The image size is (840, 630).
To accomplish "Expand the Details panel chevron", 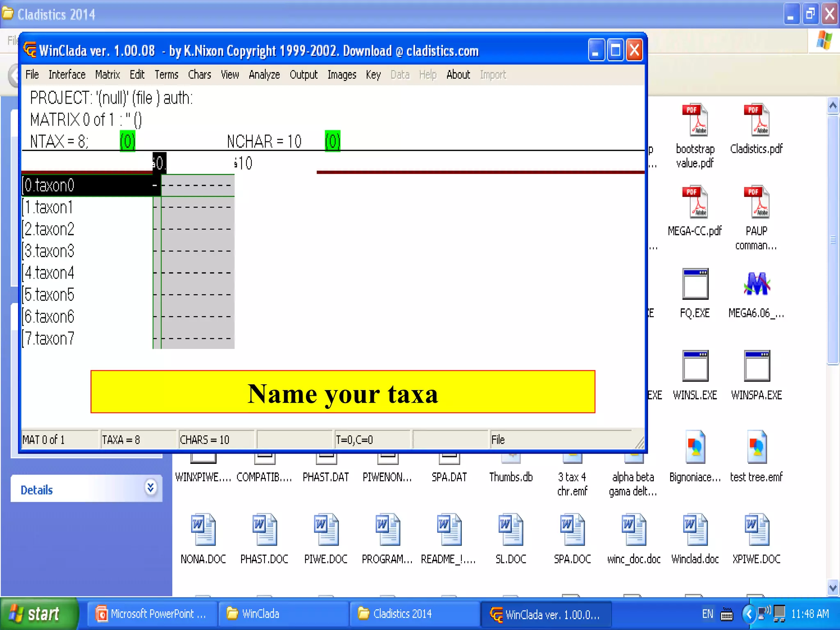I will [151, 487].
